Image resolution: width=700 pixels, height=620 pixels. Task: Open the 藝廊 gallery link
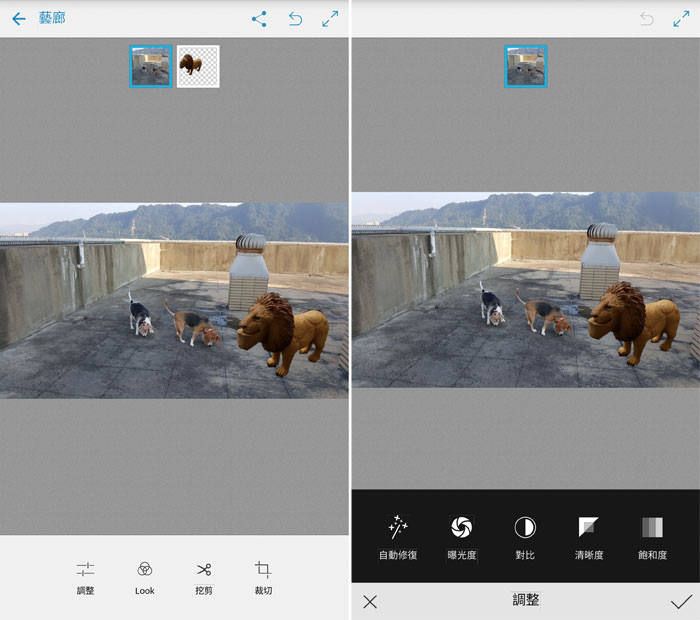[52, 18]
